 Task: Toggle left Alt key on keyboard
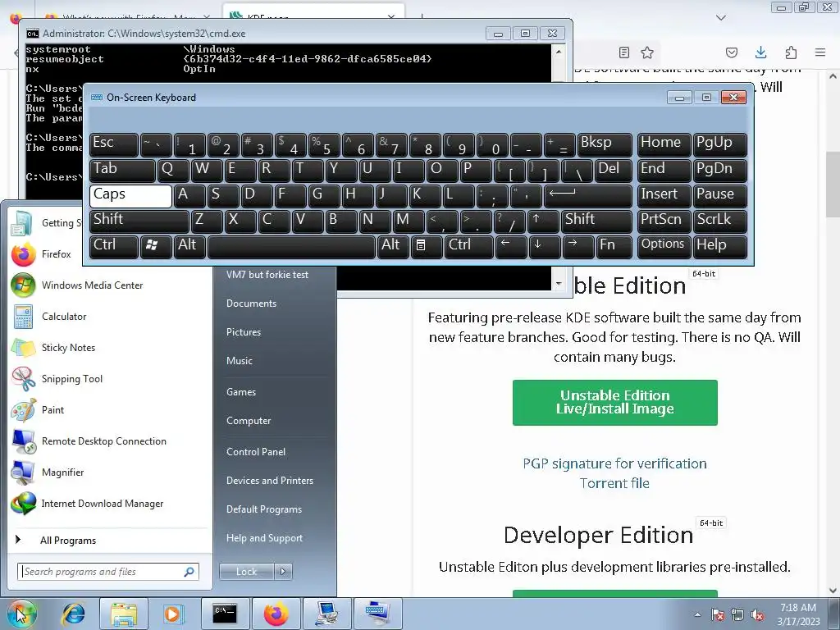(189, 246)
